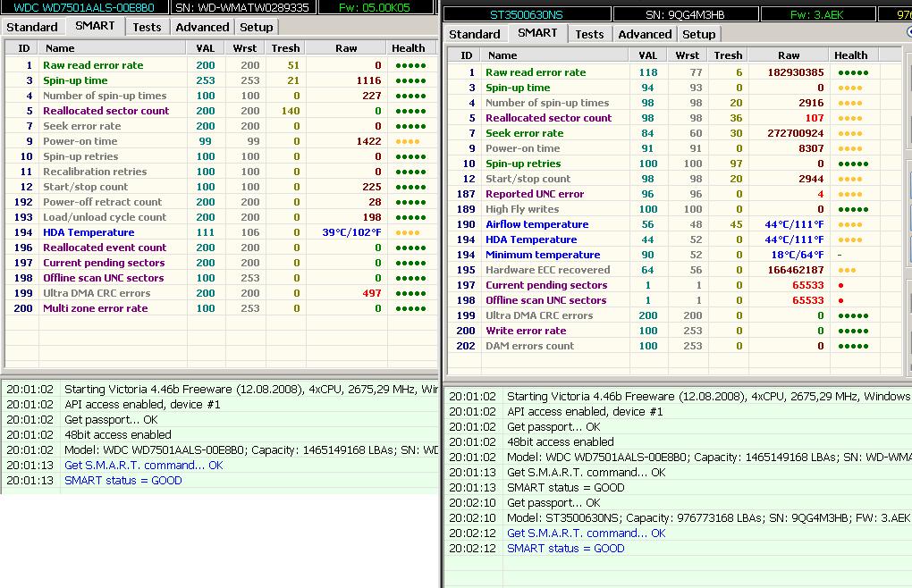Screen dimensions: 912x588
Task: Select SMART tab in WDC window
Action: click(95, 26)
